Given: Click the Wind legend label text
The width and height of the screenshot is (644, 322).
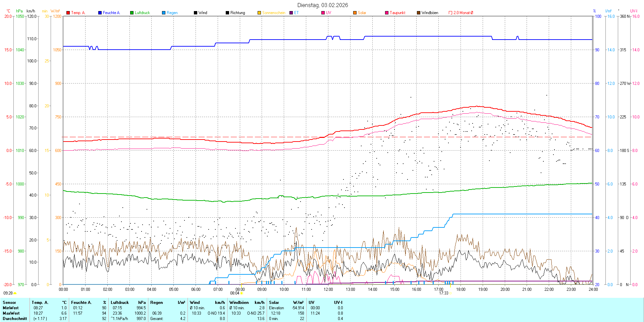Looking at the screenshot, I should pyautogui.click(x=203, y=13).
